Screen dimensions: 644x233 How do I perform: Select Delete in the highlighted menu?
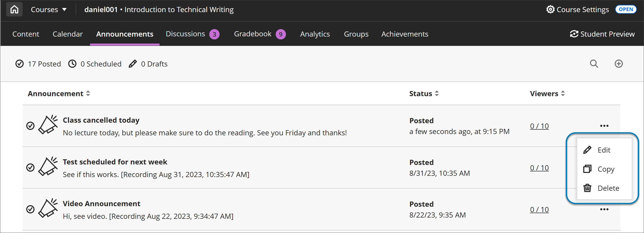click(x=608, y=188)
